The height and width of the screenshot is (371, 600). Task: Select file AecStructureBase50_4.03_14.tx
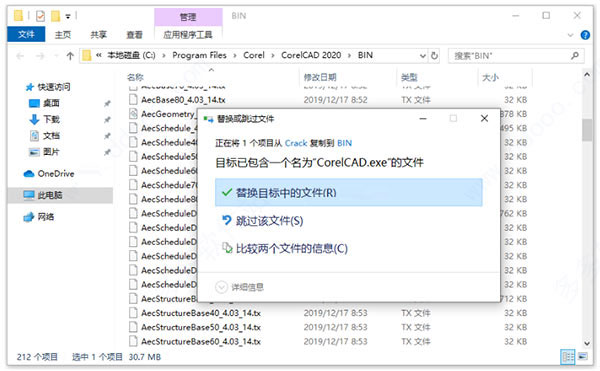(201, 327)
